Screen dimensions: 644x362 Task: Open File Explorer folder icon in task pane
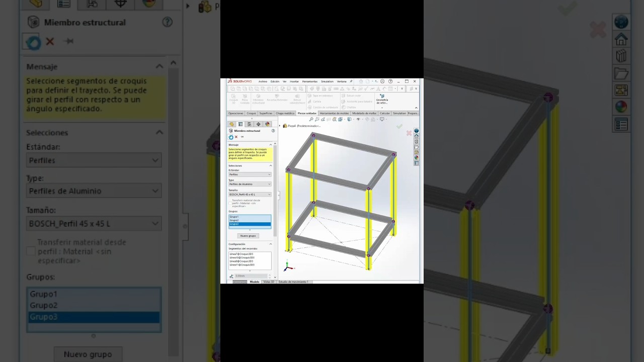(416, 147)
